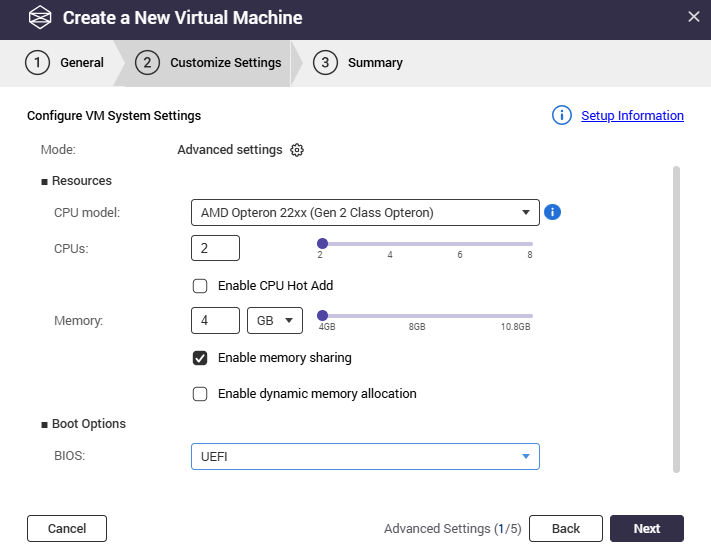Viewport: 711px width, 559px height.
Task: Click the CPU model info icon
Action: (x=553, y=212)
